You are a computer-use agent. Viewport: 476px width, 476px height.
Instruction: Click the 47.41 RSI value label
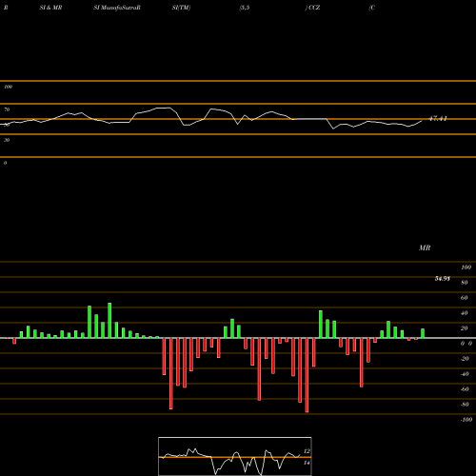point(438,119)
